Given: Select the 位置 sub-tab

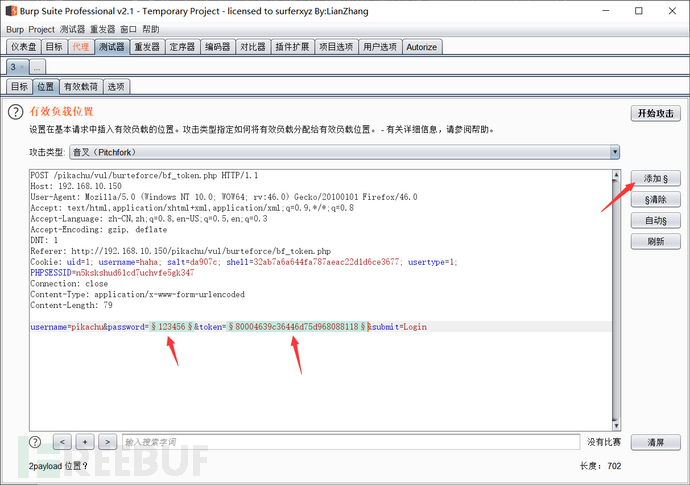Looking at the screenshot, I should click(x=46, y=86).
